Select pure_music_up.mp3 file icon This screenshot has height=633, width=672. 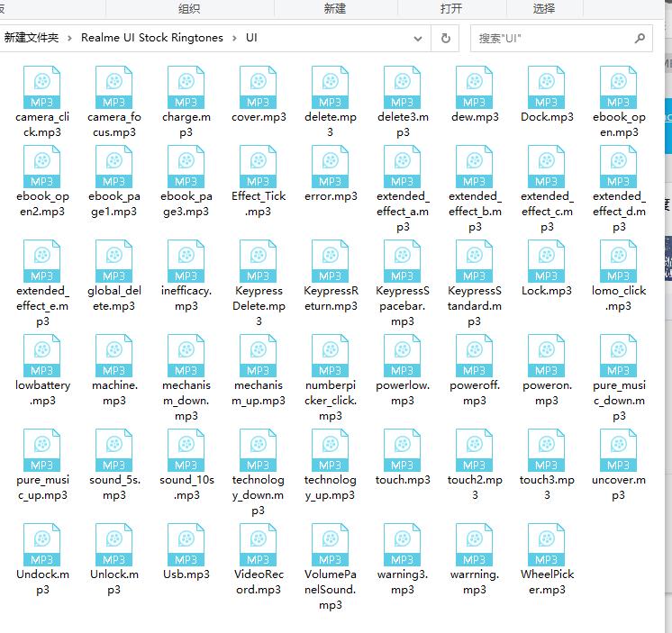point(42,450)
